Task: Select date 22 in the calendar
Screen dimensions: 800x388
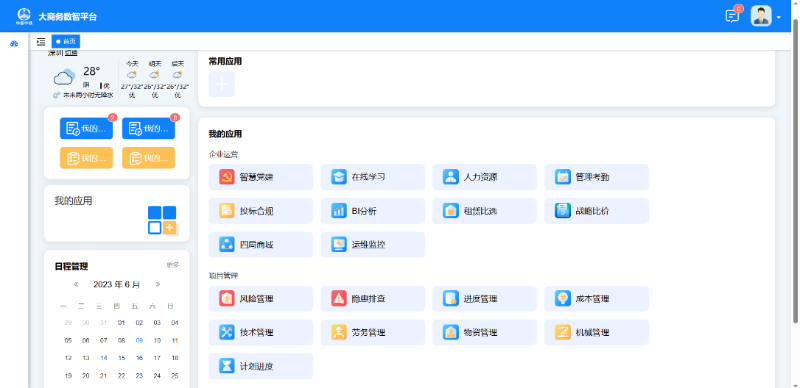Action: (121, 376)
